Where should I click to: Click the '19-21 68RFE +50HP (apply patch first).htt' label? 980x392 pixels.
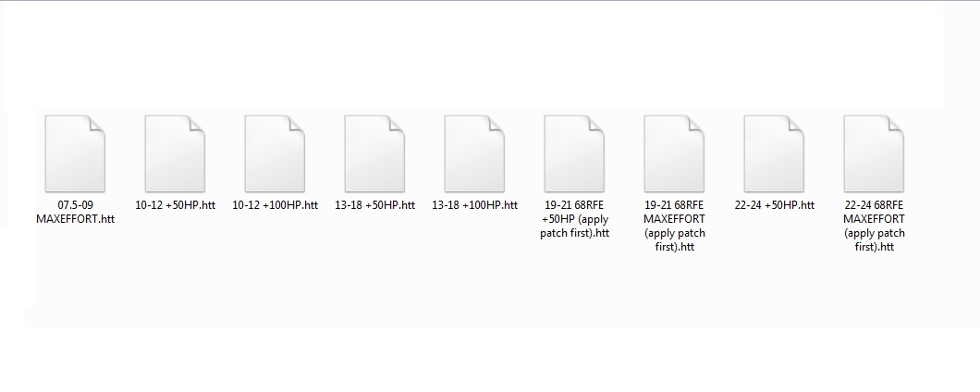(x=574, y=219)
